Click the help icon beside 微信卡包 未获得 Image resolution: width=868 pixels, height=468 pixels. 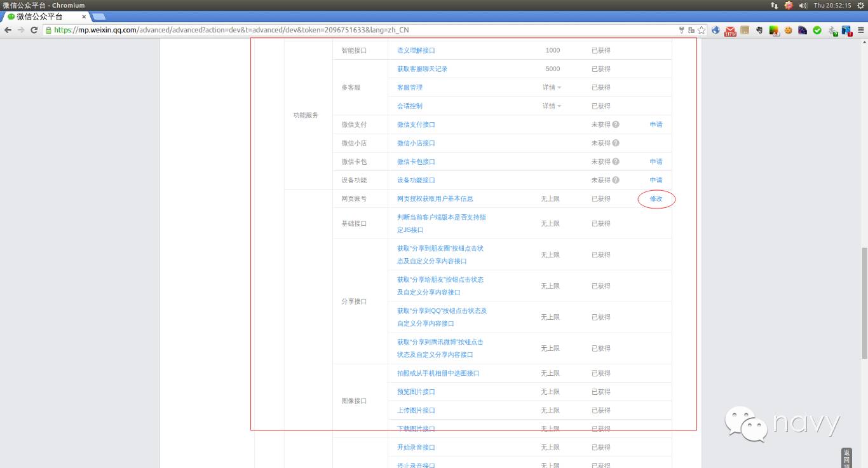pyautogui.click(x=616, y=162)
